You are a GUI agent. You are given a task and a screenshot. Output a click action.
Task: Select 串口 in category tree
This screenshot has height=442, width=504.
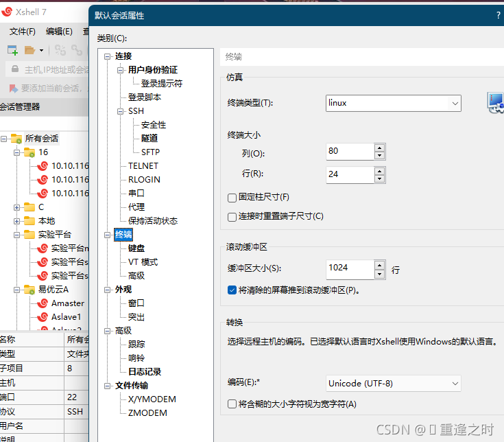coord(136,194)
